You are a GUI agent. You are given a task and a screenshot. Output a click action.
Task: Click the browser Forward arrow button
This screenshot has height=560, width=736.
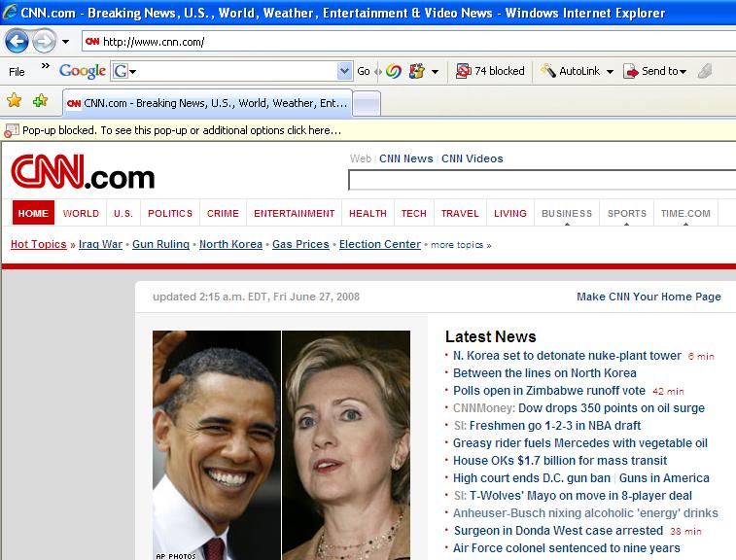pyautogui.click(x=44, y=42)
